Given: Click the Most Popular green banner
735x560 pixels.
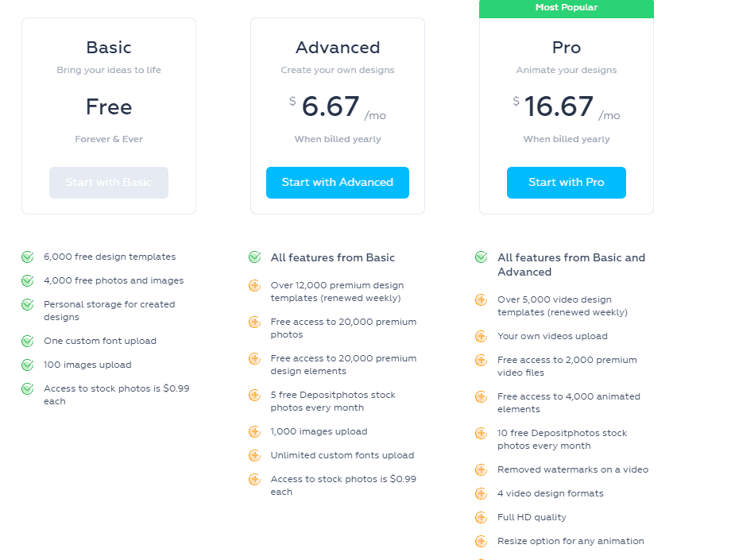Looking at the screenshot, I should (567, 9).
